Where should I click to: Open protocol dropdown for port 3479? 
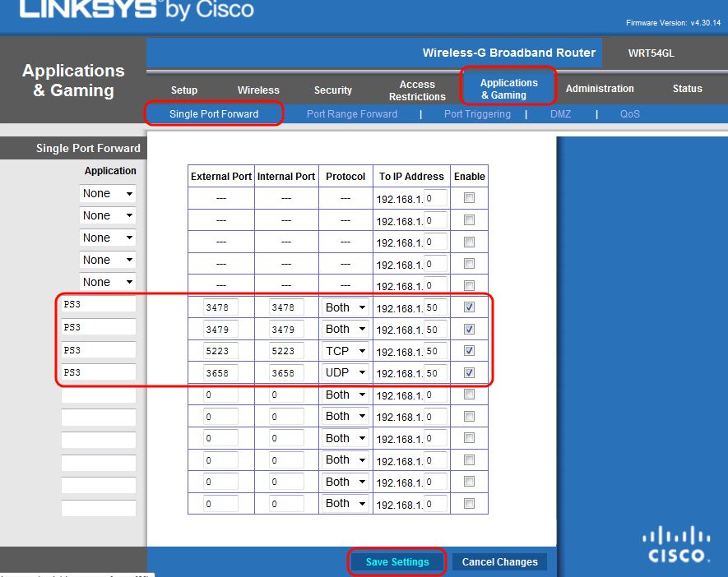(345, 330)
